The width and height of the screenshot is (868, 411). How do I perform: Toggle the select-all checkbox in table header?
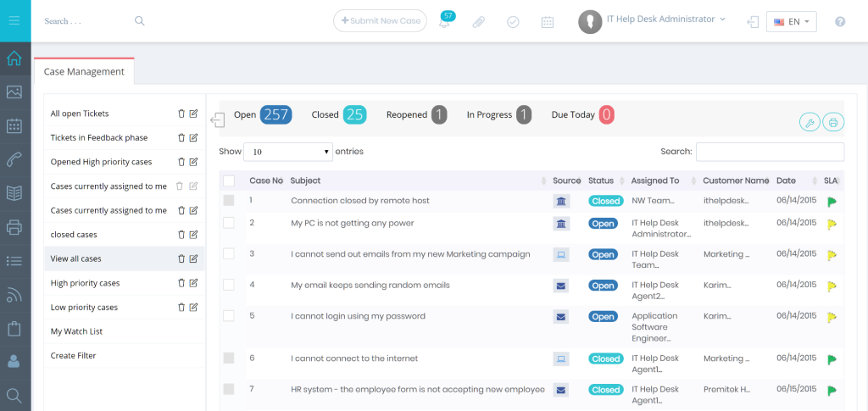(228, 181)
